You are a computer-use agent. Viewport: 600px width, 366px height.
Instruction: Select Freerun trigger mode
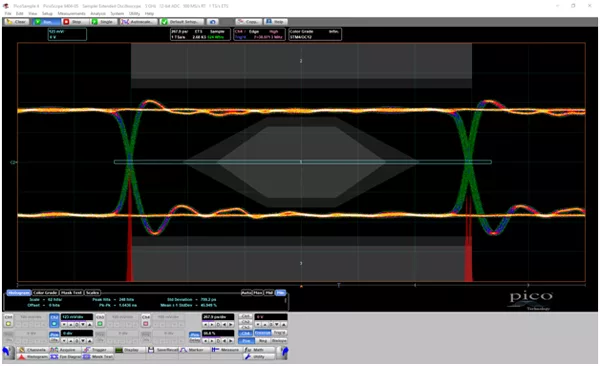pyautogui.click(x=262, y=333)
